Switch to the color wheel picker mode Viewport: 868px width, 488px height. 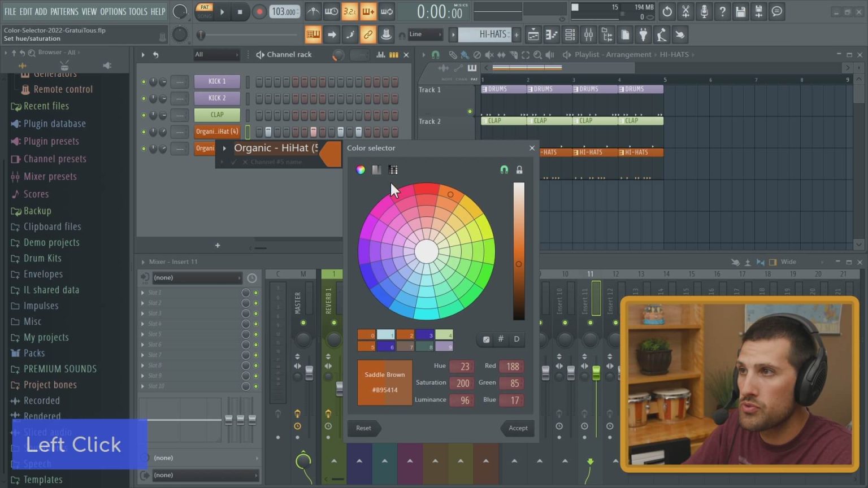tap(361, 170)
